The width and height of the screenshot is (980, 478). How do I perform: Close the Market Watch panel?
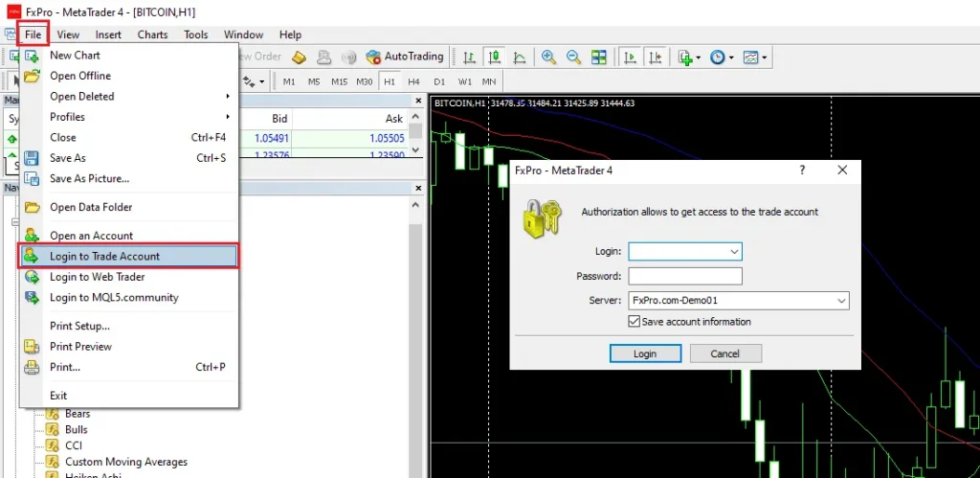(x=417, y=101)
